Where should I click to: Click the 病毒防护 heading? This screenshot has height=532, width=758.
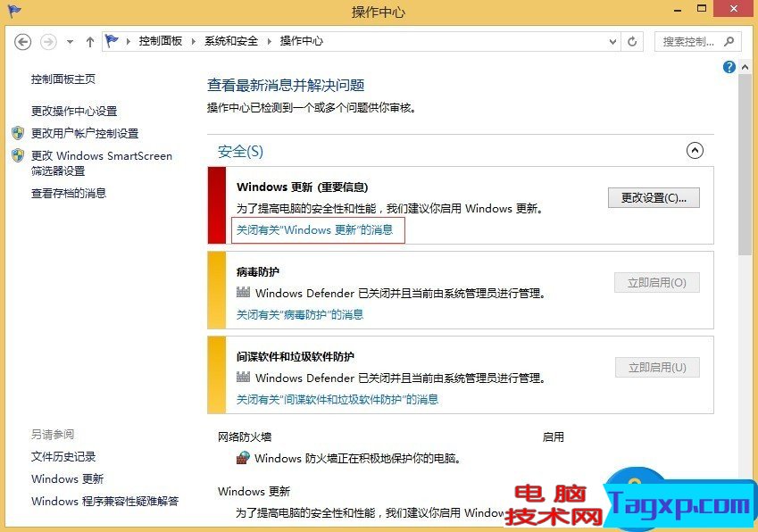258,272
